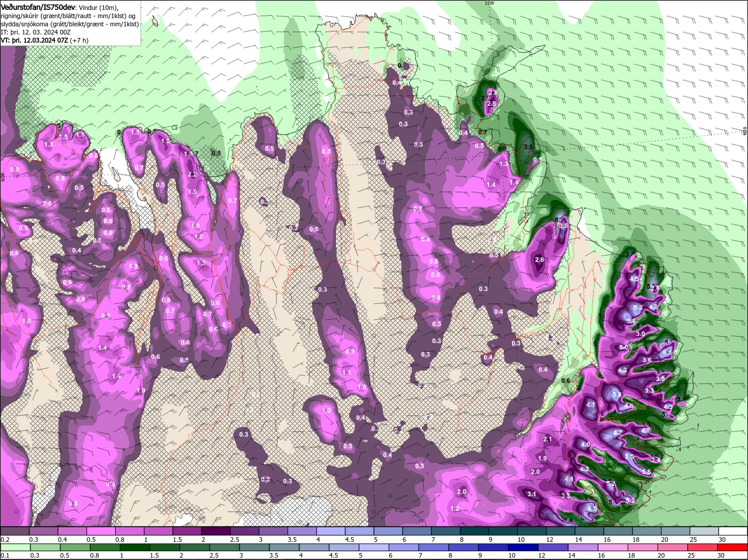Click the '5.5' value in the southeast

point(629,457)
